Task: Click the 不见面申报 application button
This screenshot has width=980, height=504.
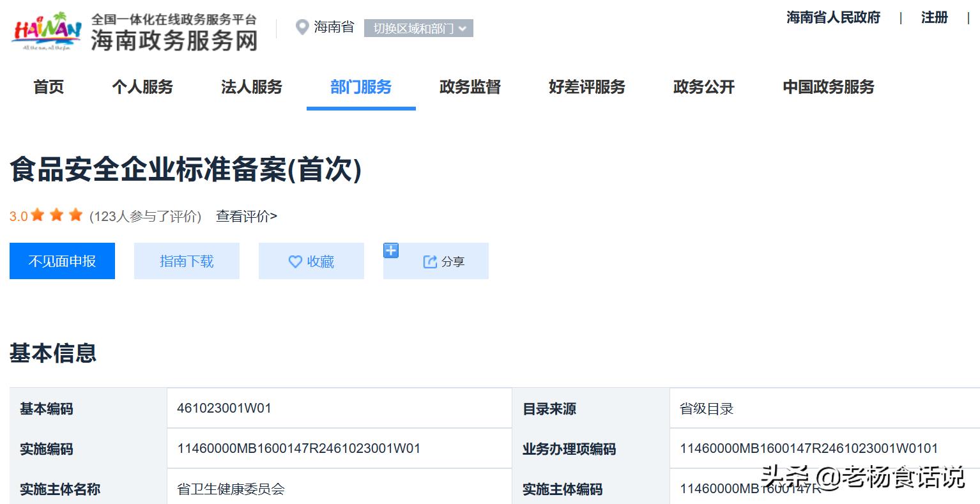Action: (62, 261)
